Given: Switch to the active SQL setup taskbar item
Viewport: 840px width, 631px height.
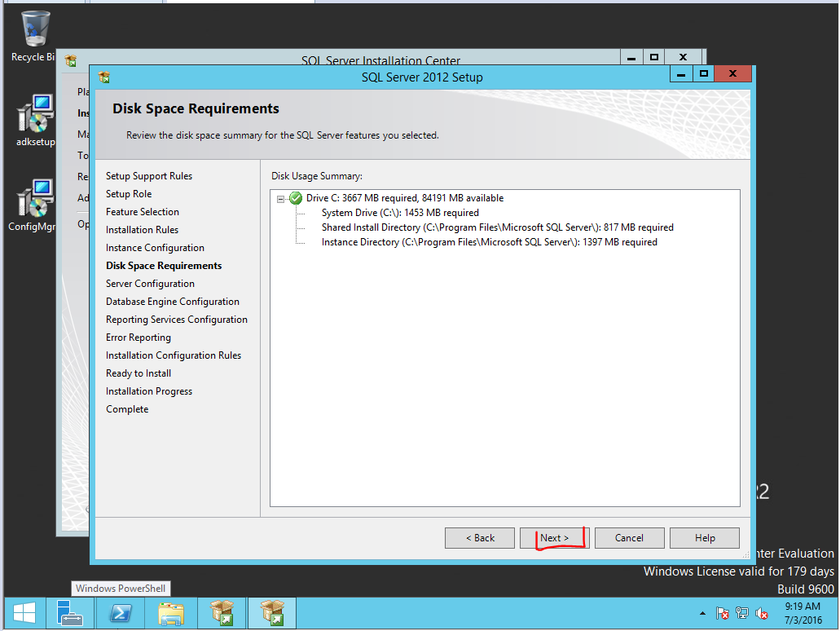Looking at the screenshot, I should tap(272, 613).
